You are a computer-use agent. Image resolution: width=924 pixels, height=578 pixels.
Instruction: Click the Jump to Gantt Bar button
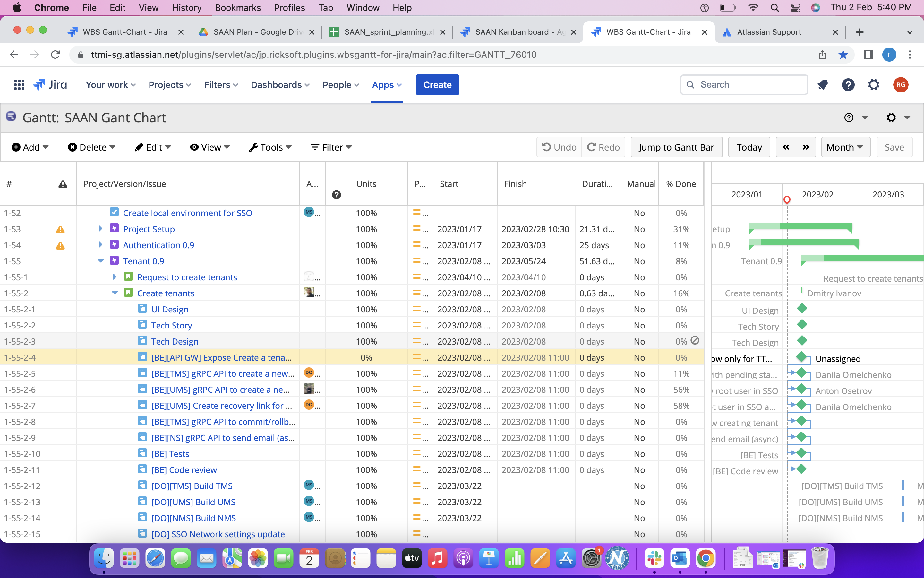coord(676,147)
